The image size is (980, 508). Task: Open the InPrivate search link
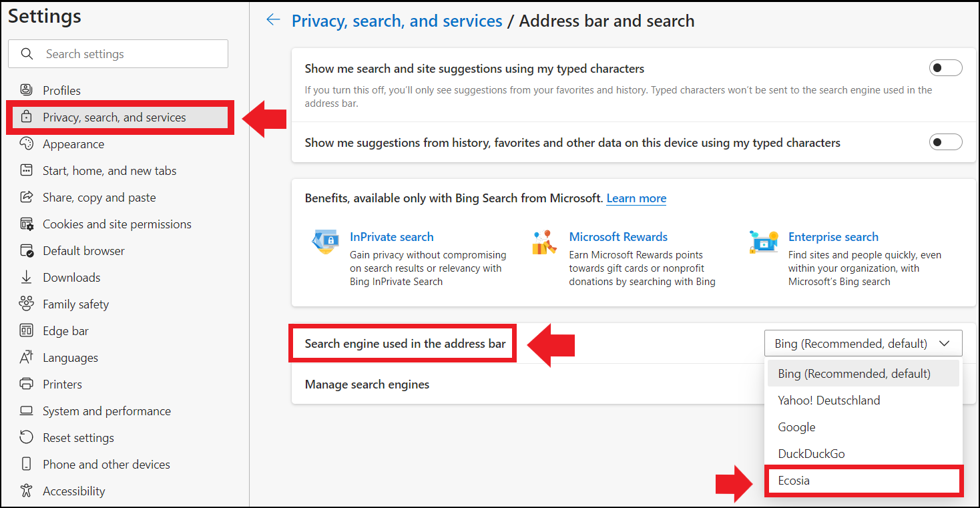392,236
